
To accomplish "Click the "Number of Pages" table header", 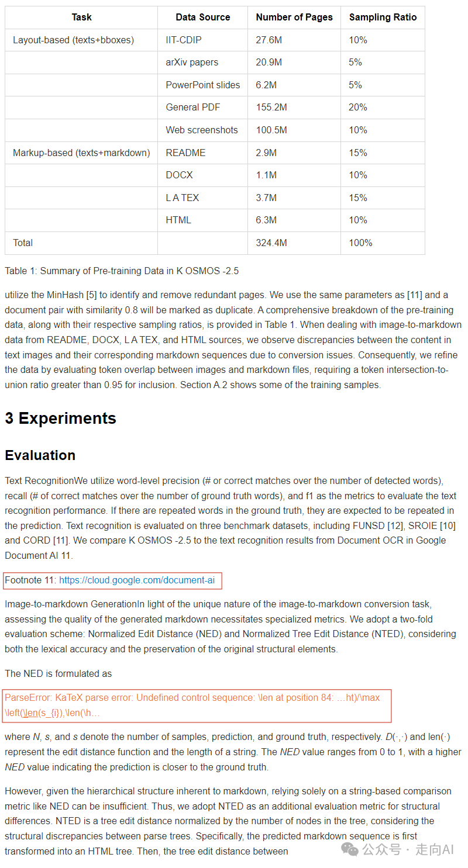I will click(294, 18).
